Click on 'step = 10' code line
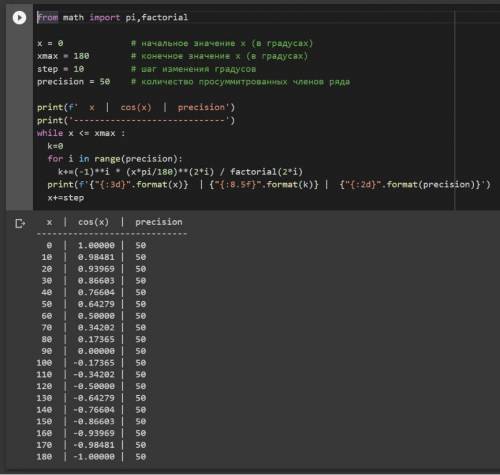The width and height of the screenshot is (500, 475). [x=60, y=69]
